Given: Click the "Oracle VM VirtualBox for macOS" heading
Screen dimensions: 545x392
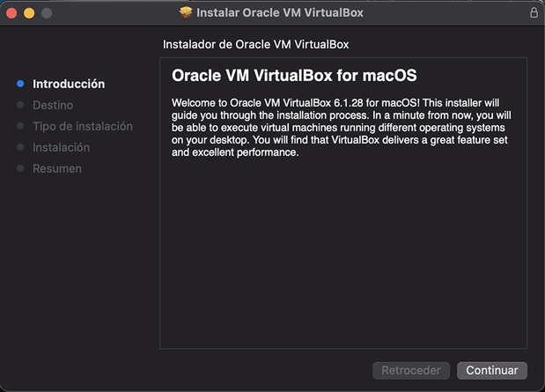Looking at the screenshot, I should pos(293,75).
